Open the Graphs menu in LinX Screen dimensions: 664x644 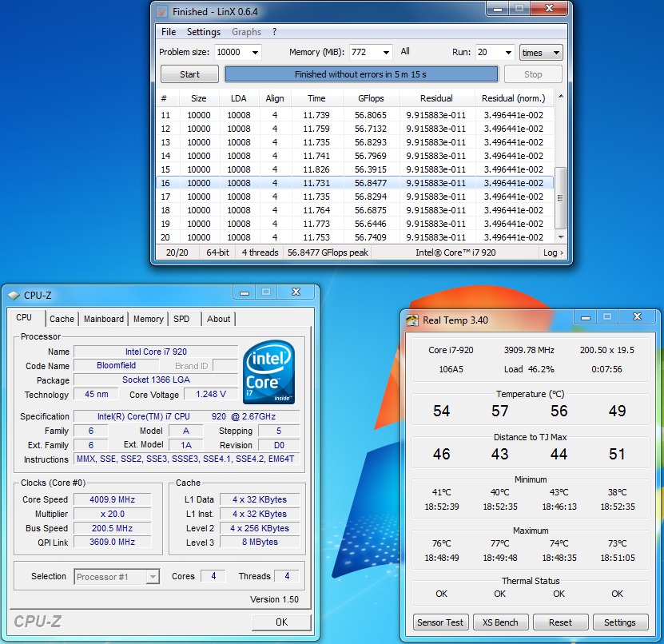pos(246,32)
